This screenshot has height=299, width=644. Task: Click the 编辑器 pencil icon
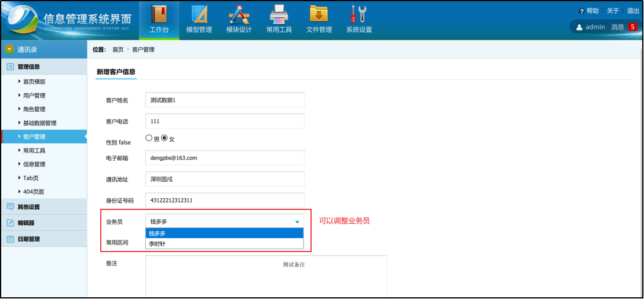tap(10, 223)
